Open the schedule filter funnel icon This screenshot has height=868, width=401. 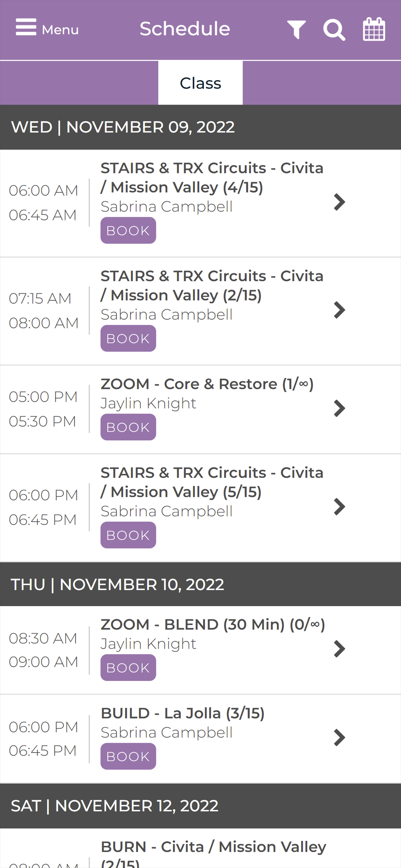click(296, 30)
